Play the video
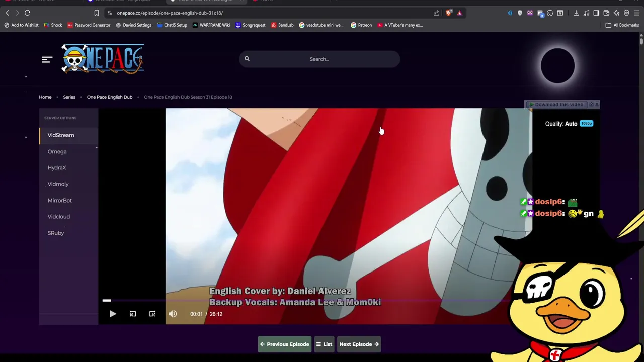 coord(113,314)
